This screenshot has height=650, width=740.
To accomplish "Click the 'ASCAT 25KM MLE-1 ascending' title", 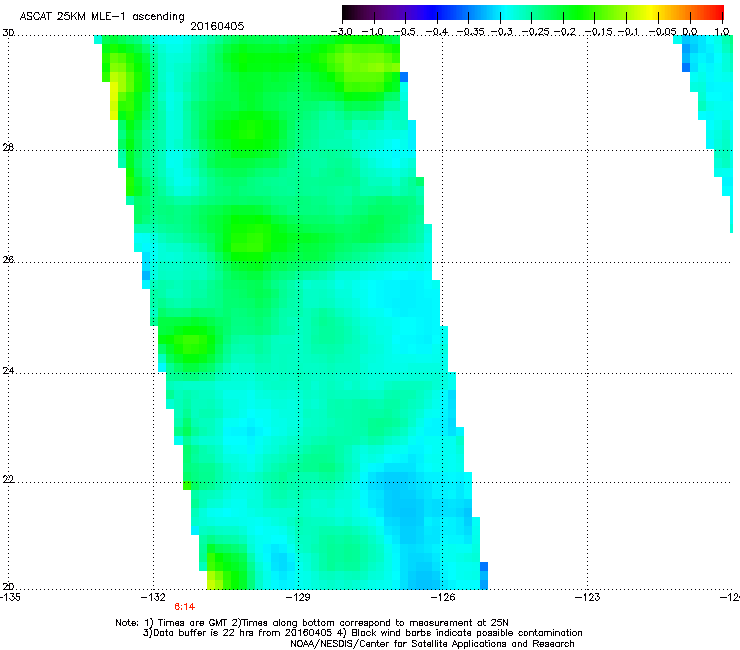I will pos(102,16).
